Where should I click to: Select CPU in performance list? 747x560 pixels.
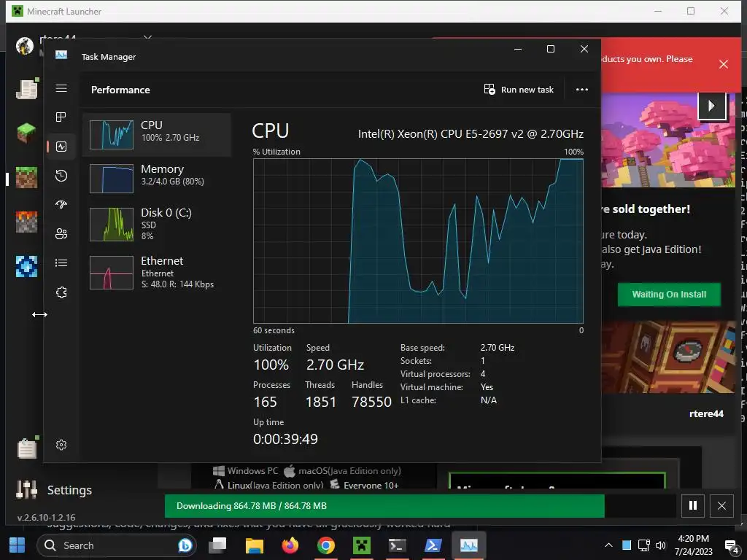point(157,135)
